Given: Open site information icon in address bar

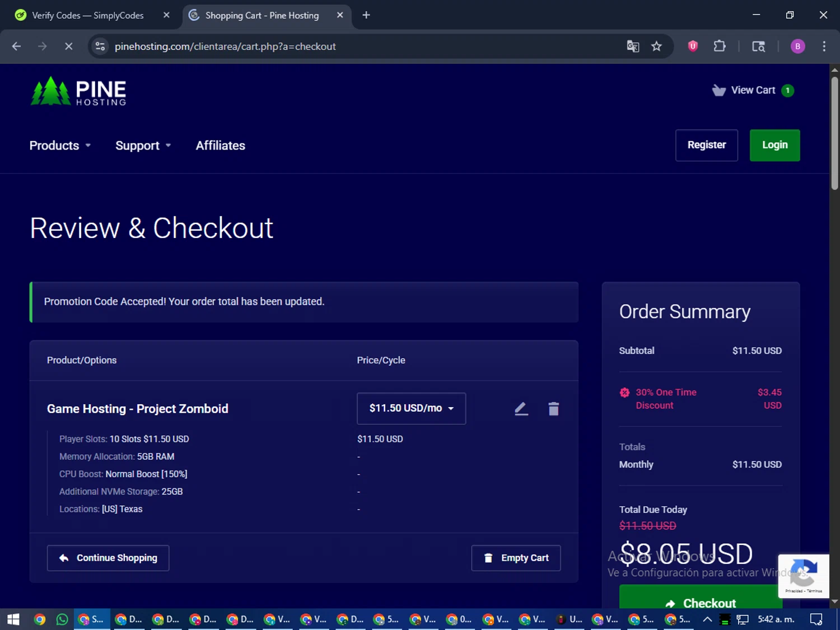Looking at the screenshot, I should click(x=100, y=46).
